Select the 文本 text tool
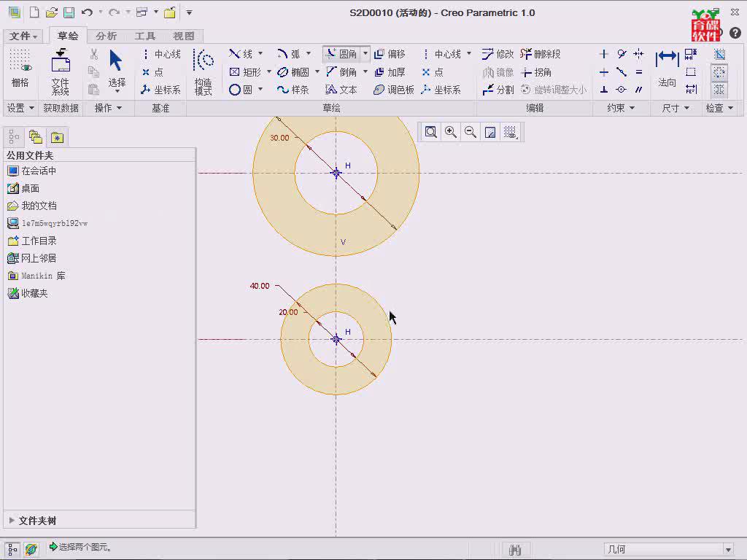 (x=341, y=90)
